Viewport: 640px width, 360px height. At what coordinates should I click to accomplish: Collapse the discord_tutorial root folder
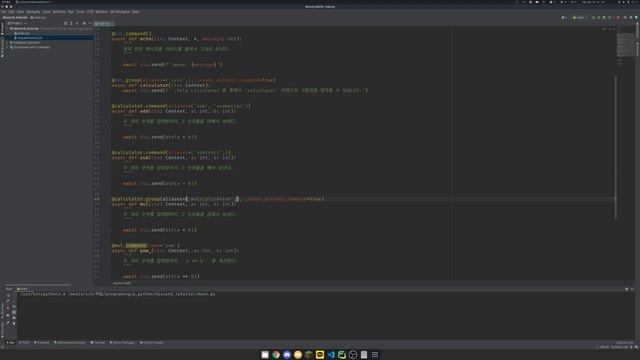pos(8,29)
